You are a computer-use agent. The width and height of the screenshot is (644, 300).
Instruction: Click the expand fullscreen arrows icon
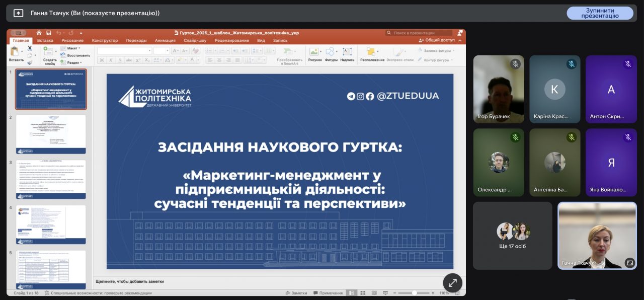[x=452, y=283]
